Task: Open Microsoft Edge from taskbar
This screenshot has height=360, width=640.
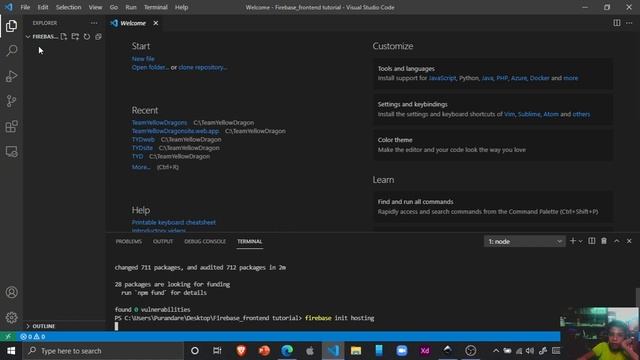Action: tap(287, 351)
